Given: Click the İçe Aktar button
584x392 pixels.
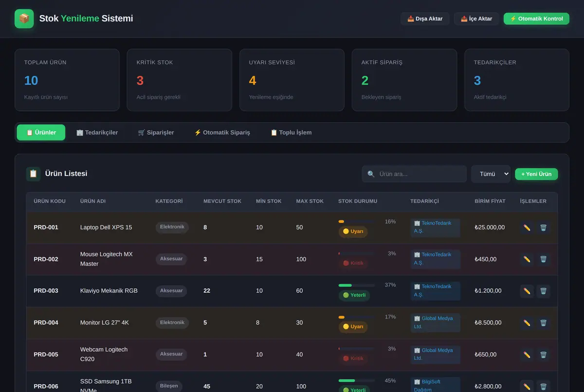Looking at the screenshot, I should click(x=476, y=18).
